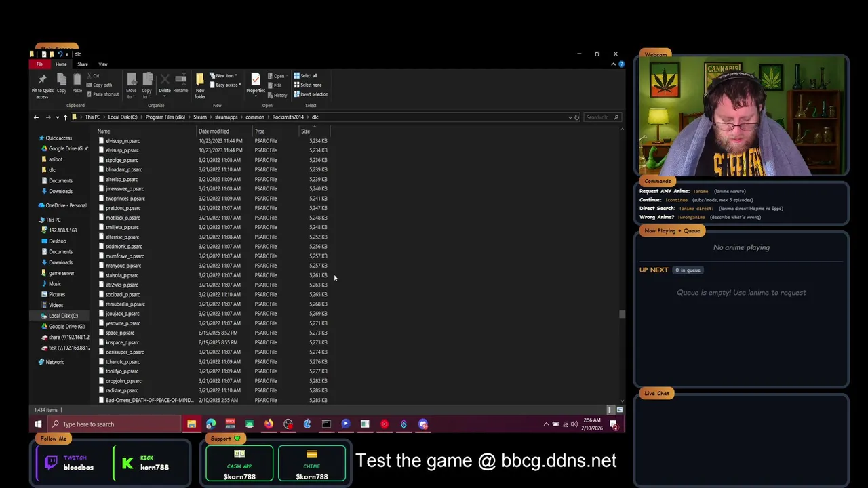Switch to the View ribbon tab
Screen dimensions: 868x488
click(102, 64)
